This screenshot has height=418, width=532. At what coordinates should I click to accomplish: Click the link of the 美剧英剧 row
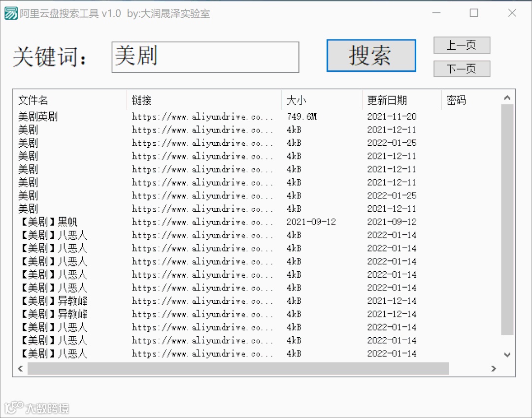(x=202, y=117)
